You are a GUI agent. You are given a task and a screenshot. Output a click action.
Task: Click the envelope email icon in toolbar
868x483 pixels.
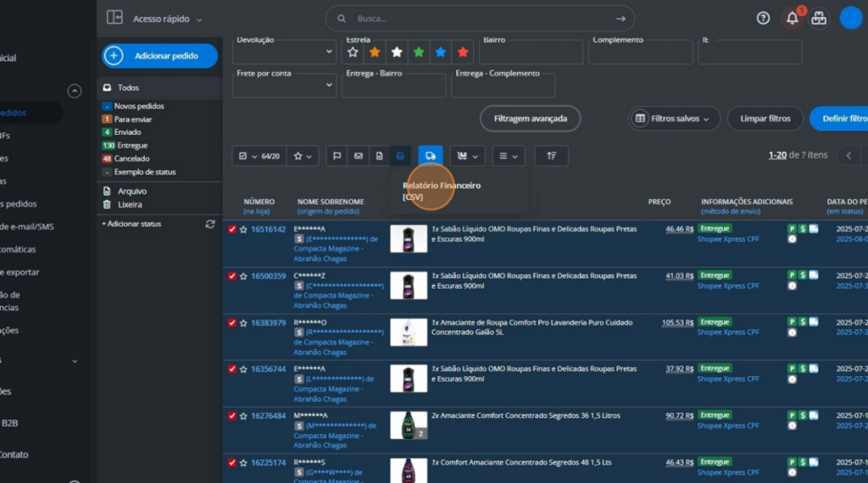pyautogui.click(x=359, y=156)
